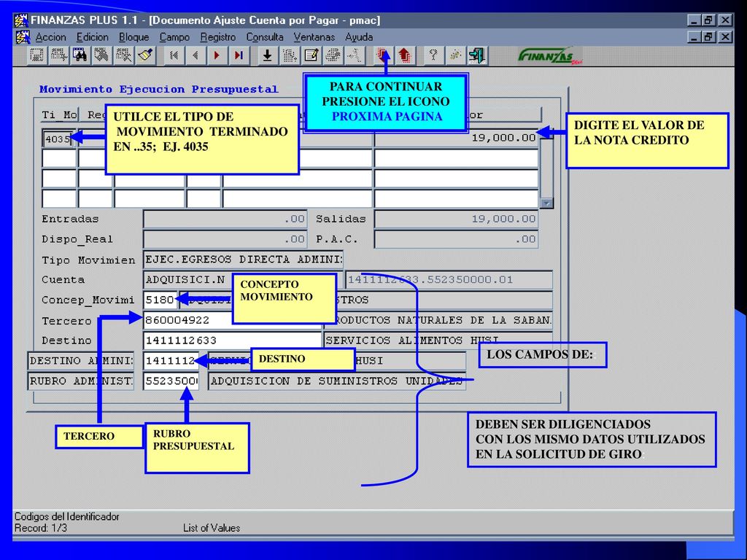Click the key icon next to help

point(454,55)
